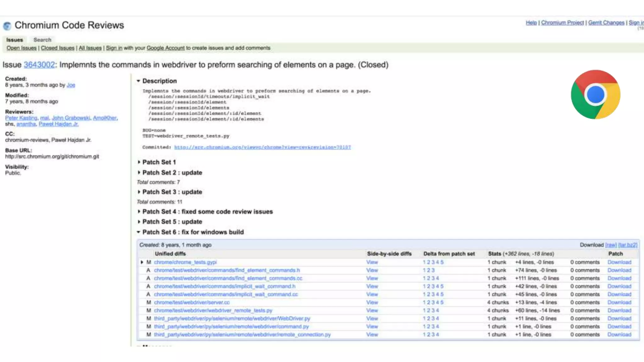The height and width of the screenshot is (362, 644).
Task: Open webdriver_remote_tests.py unified diff
Action: (x=213, y=310)
